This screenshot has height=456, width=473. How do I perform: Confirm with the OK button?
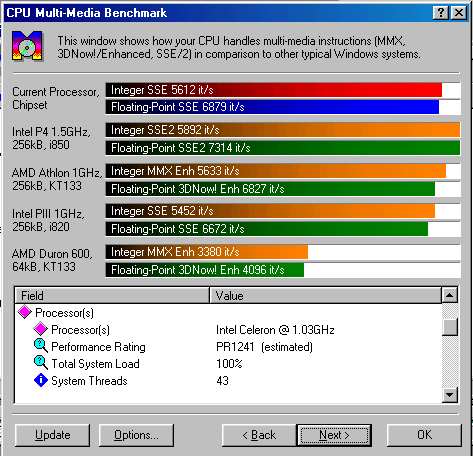[x=424, y=435]
